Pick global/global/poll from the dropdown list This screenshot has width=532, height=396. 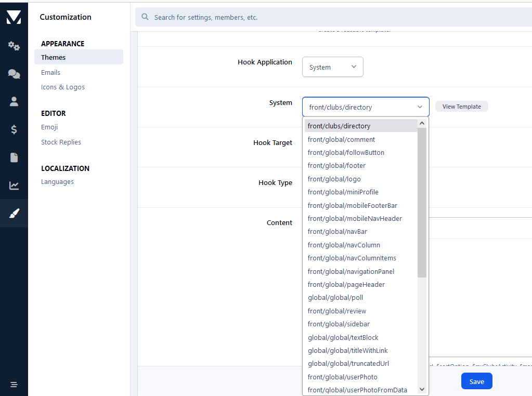tap(335, 298)
